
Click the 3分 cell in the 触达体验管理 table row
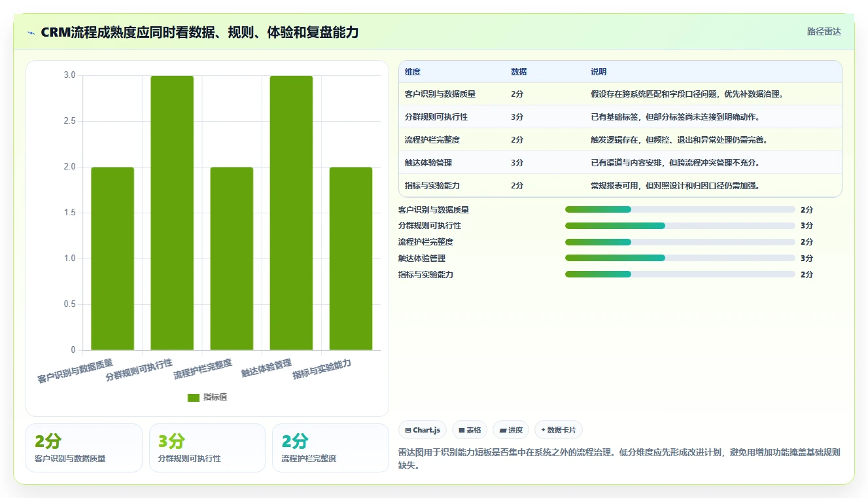pos(517,163)
